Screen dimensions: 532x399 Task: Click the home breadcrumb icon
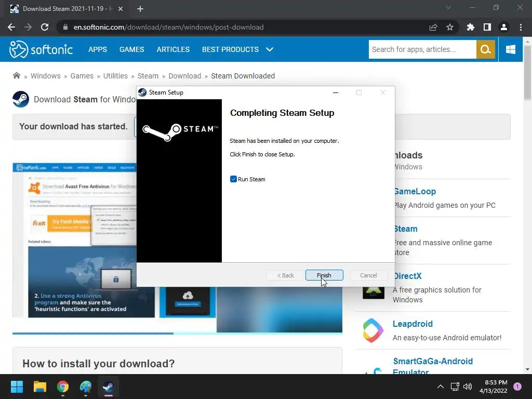click(x=16, y=75)
